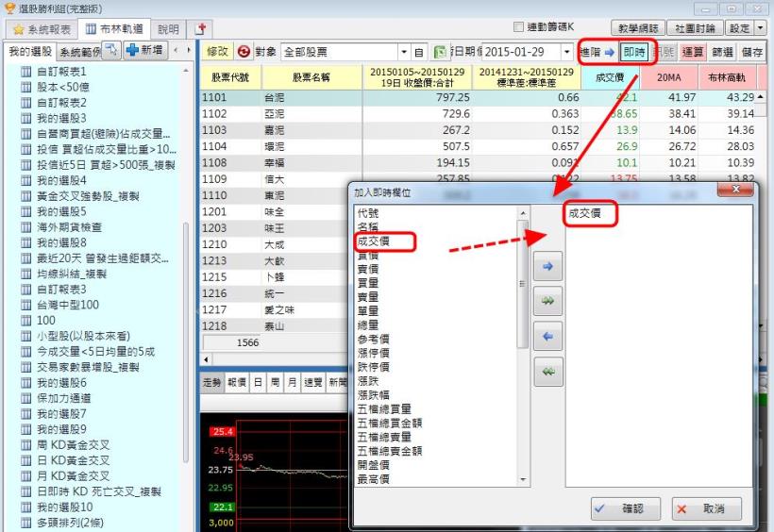774x532 pixels.
Task: Click the single right-arrow add field button
Action: click(547, 267)
